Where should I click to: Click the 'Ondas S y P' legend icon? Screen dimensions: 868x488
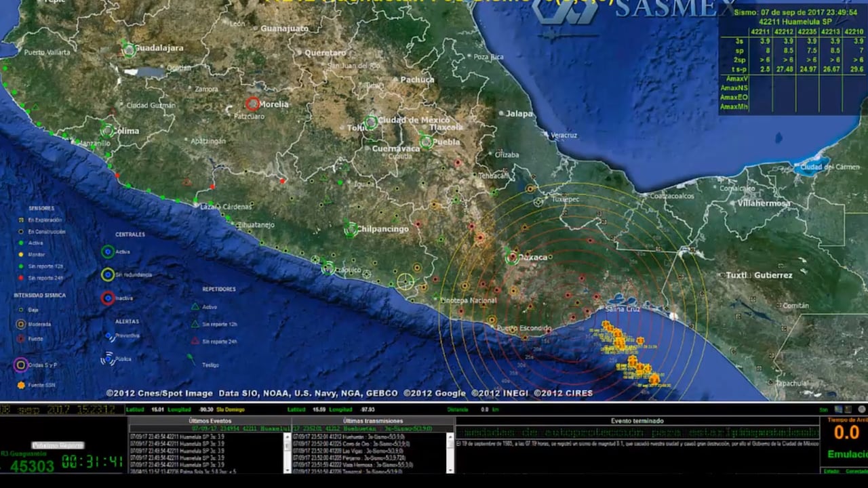pyautogui.click(x=21, y=365)
